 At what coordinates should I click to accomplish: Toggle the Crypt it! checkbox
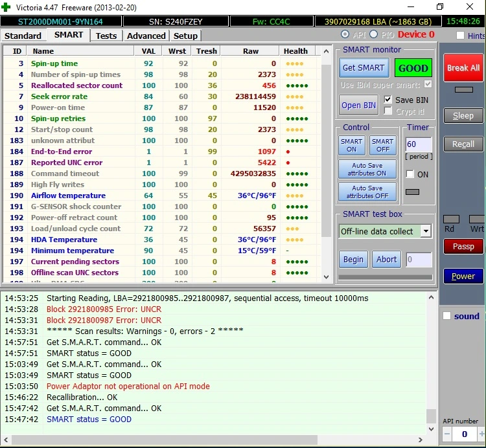[388, 111]
